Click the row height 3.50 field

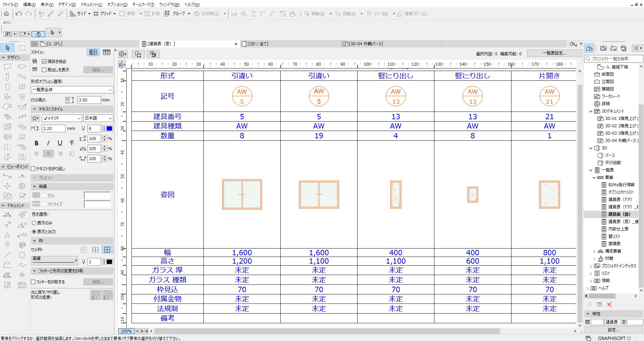click(x=89, y=100)
